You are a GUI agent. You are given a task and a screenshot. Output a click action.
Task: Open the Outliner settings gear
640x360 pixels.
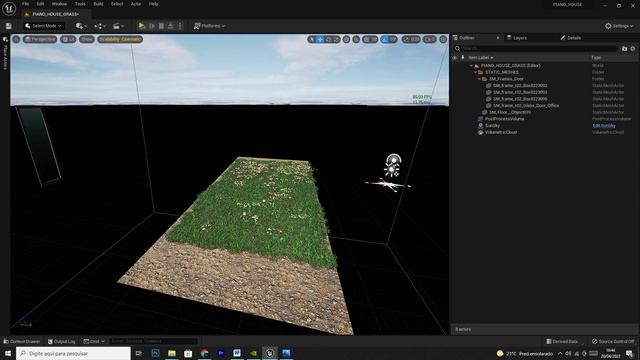[633, 49]
